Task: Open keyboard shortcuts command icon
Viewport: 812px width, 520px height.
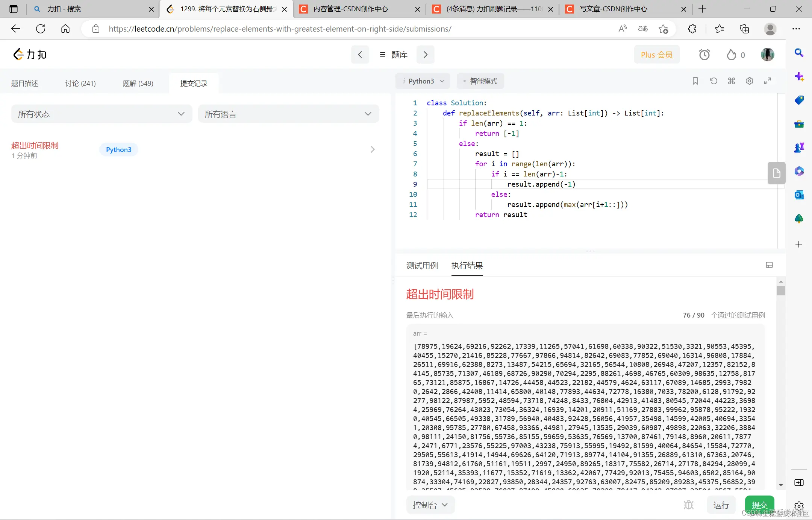Action: 731,81
